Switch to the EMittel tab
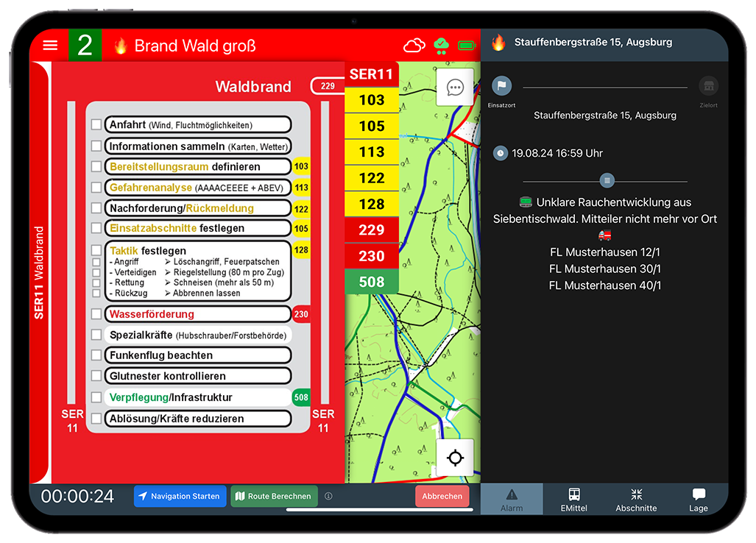This screenshot has width=756, height=543. [573, 499]
